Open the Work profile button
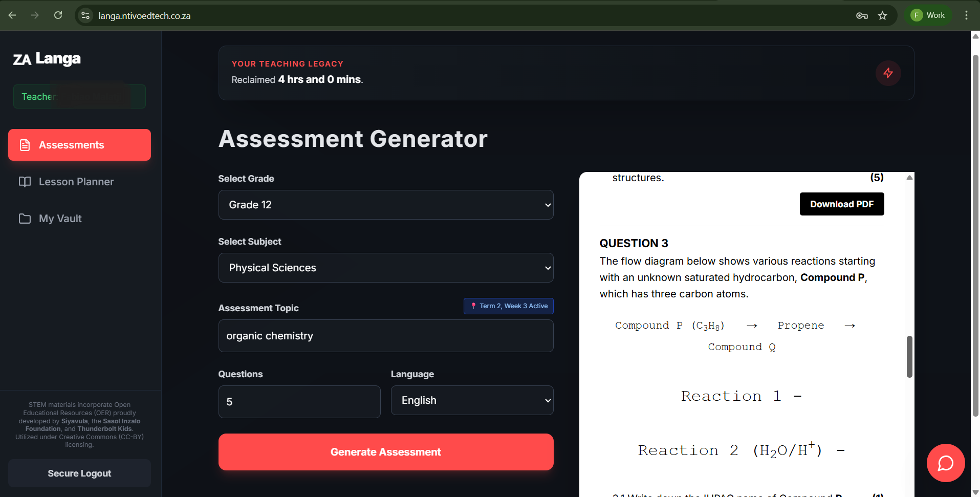Image resolution: width=980 pixels, height=497 pixels. pos(928,15)
